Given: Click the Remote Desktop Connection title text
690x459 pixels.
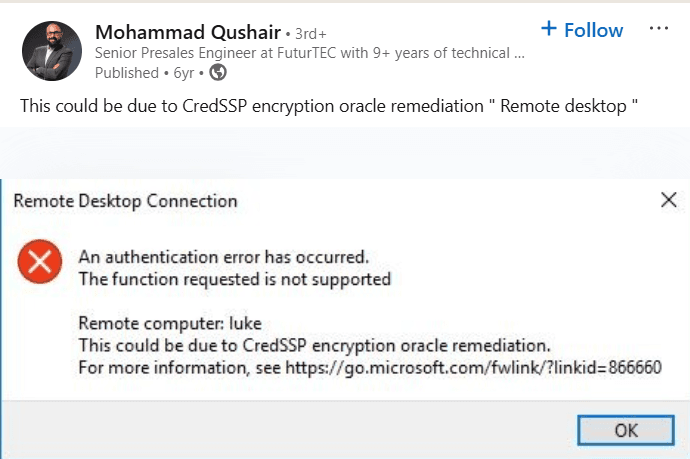Looking at the screenshot, I should click(125, 201).
